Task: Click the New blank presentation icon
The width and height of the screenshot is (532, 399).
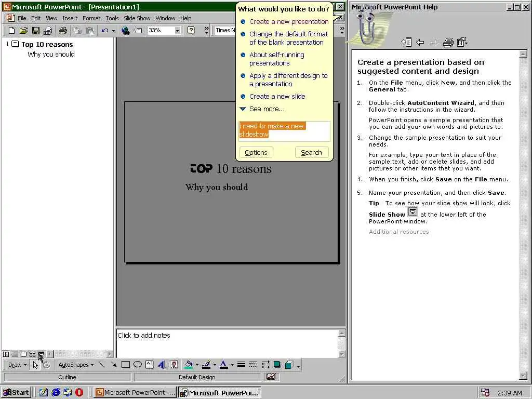Action: tap(11, 31)
